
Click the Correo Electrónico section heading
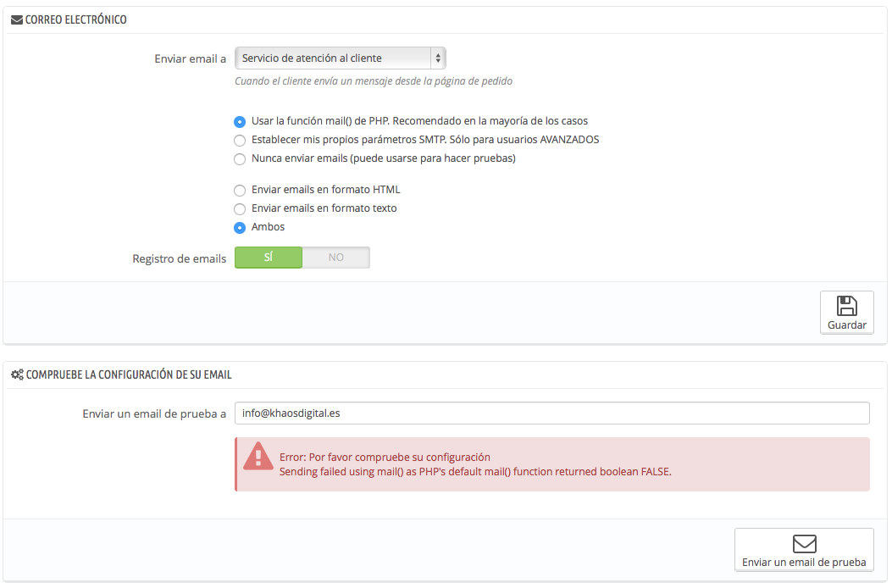click(x=75, y=19)
